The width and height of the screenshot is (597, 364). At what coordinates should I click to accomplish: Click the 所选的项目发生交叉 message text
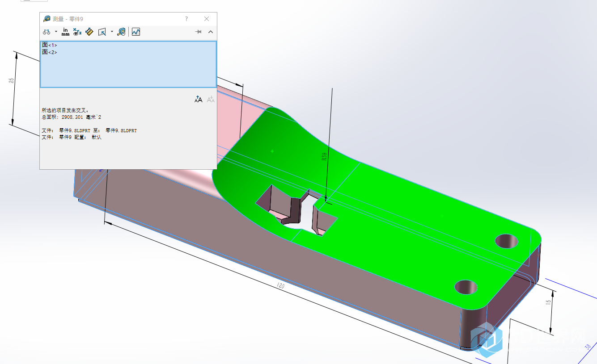(66, 110)
